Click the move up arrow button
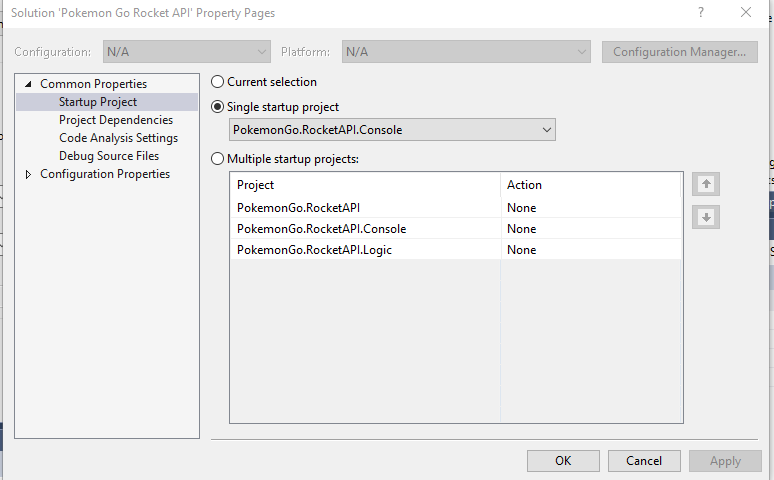Viewport: 774px width, 480px height. pos(706,184)
